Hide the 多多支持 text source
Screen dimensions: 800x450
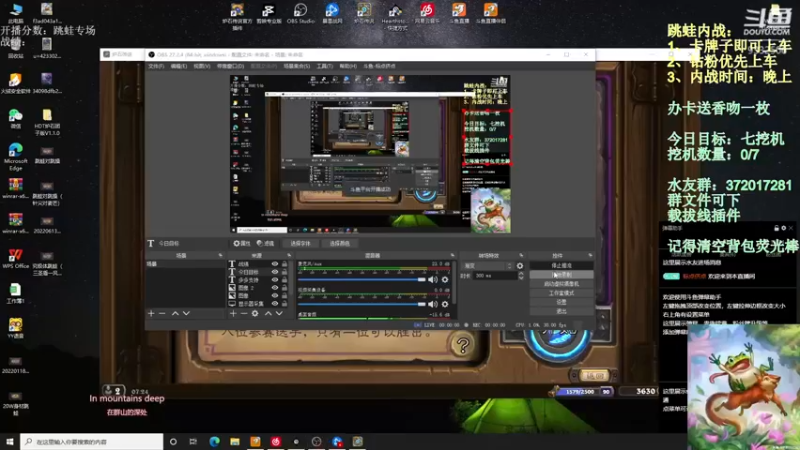click(274, 280)
